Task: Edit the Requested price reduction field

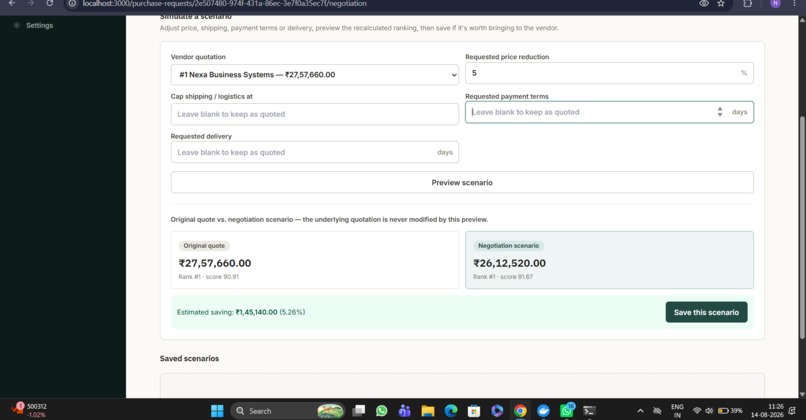Action: [x=609, y=73]
